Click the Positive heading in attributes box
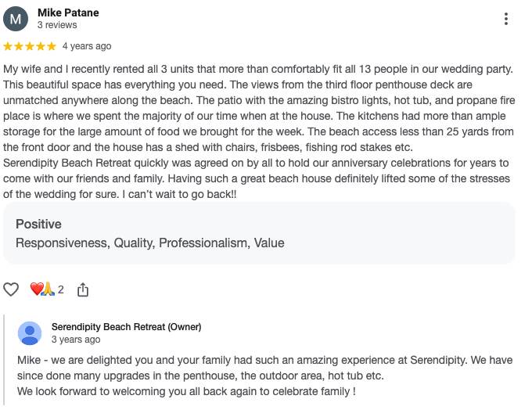Screen dimensions: 532x417 coord(38,224)
